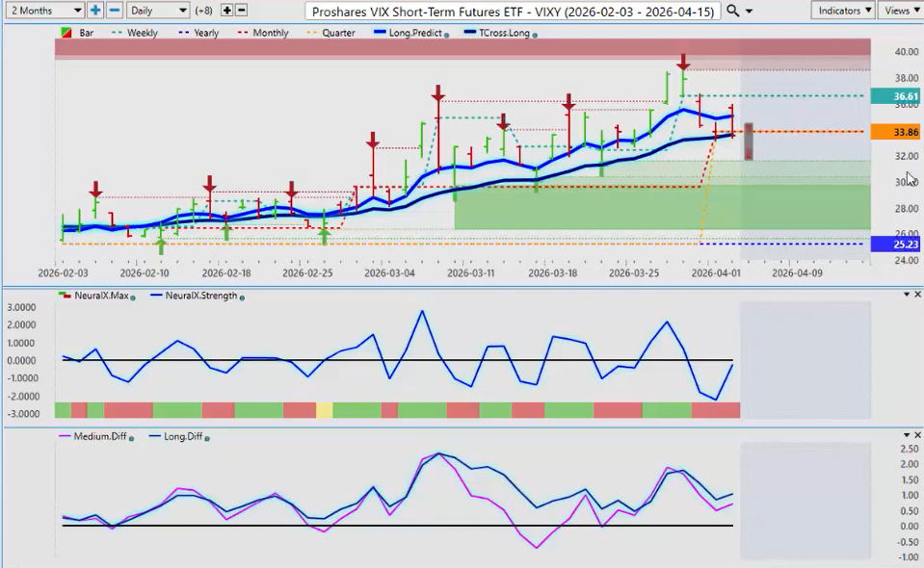Open the Indicators menu
This screenshot has width=924, height=568.
click(x=842, y=10)
